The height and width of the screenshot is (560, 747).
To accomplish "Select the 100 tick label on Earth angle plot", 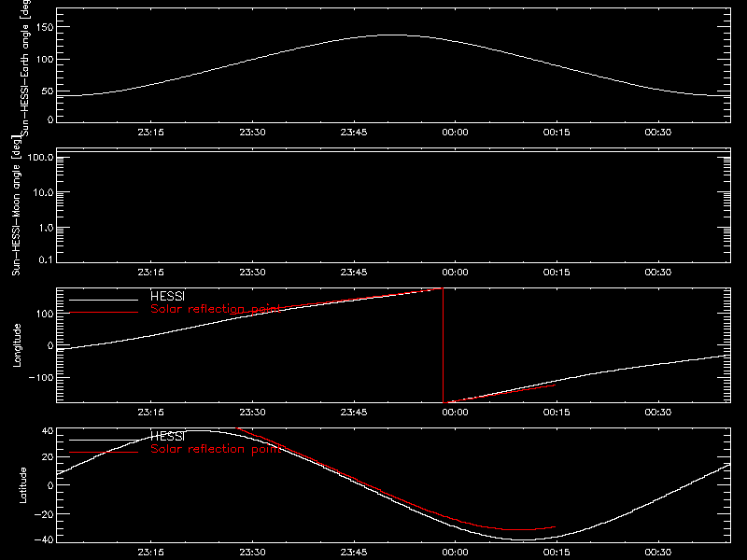I will point(44,60).
